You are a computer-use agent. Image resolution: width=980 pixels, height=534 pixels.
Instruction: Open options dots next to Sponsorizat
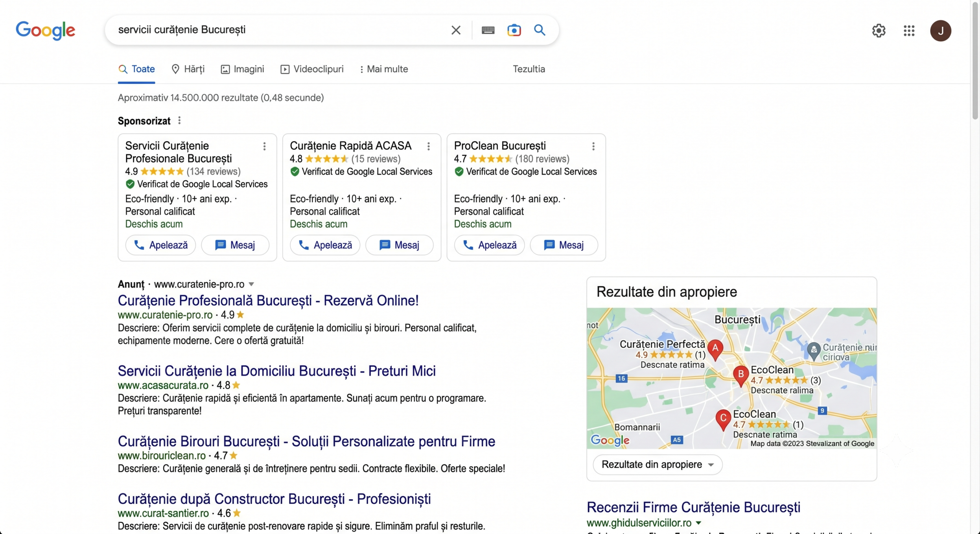[179, 120]
